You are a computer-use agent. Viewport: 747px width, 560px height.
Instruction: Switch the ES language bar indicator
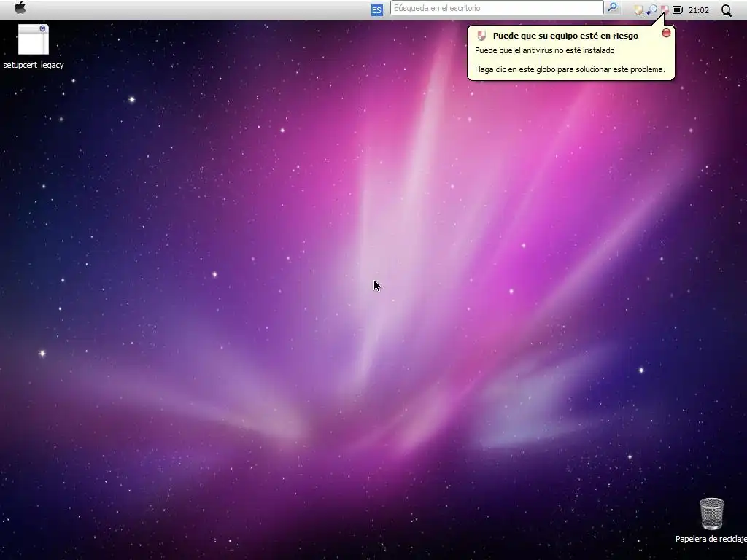pyautogui.click(x=377, y=10)
